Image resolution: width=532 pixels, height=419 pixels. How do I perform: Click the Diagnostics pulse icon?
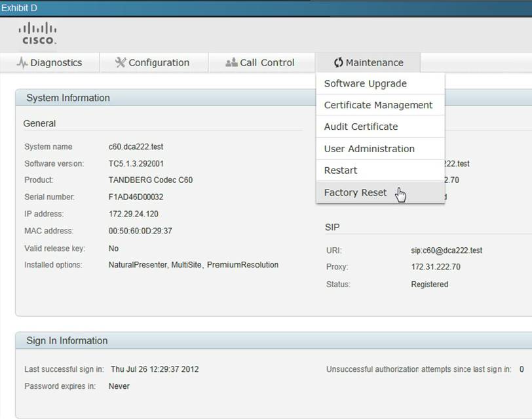tap(22, 63)
